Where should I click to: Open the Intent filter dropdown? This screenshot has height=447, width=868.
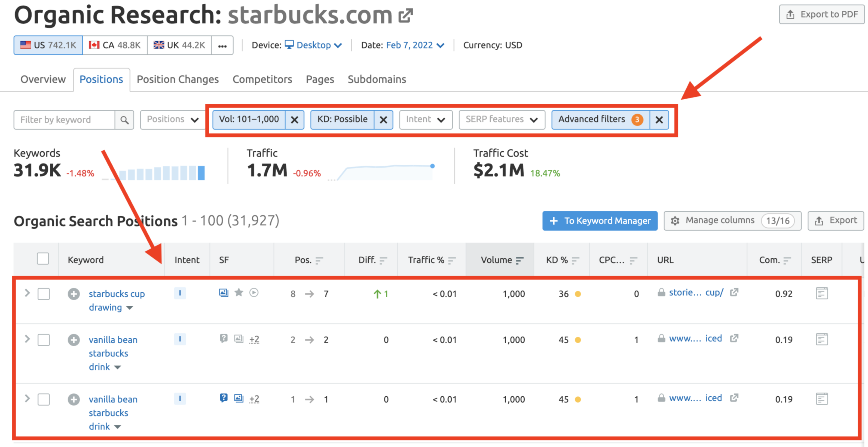tap(426, 120)
